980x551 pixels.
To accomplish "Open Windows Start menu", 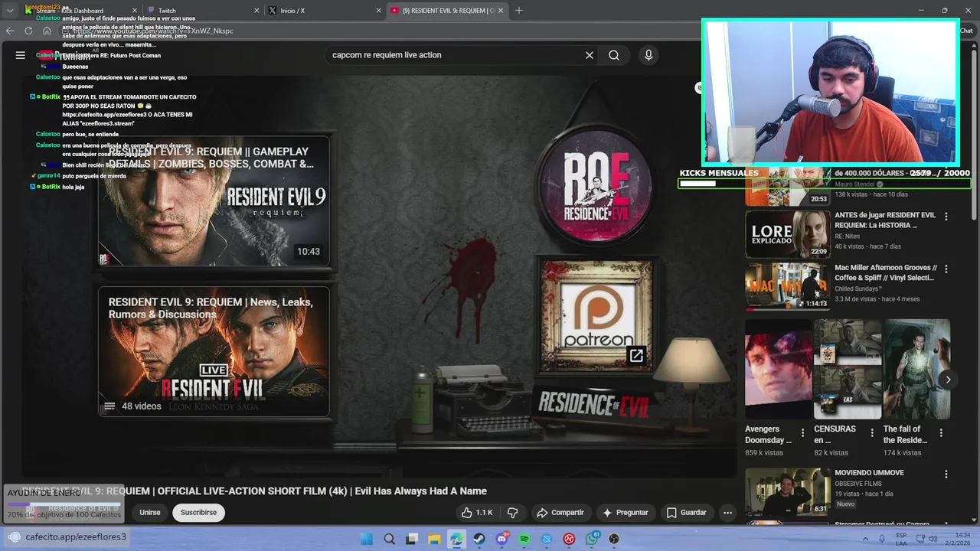I will click(x=367, y=539).
